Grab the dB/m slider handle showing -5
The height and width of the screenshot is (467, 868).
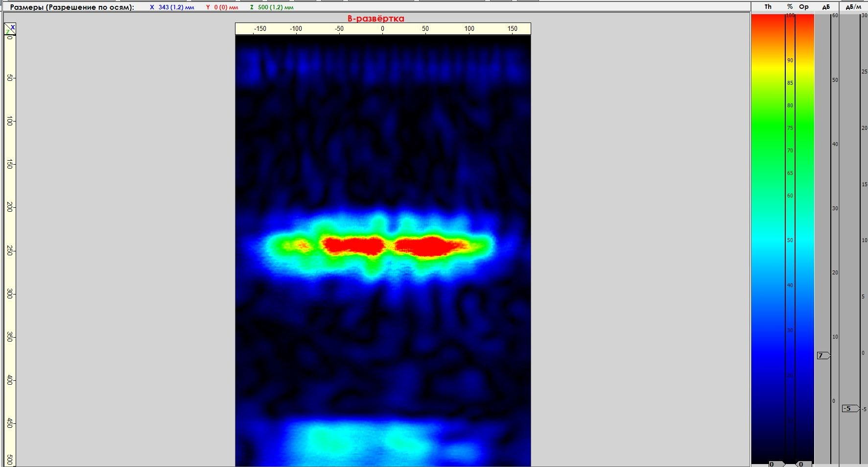point(850,408)
